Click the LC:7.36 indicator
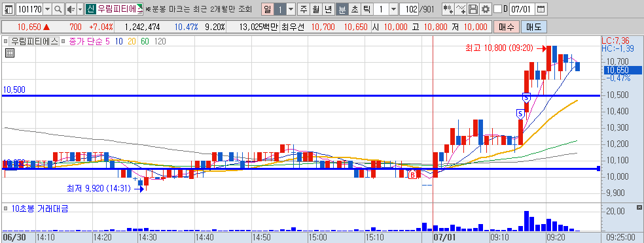This screenshot has height=243, width=644. pyautogui.click(x=615, y=41)
